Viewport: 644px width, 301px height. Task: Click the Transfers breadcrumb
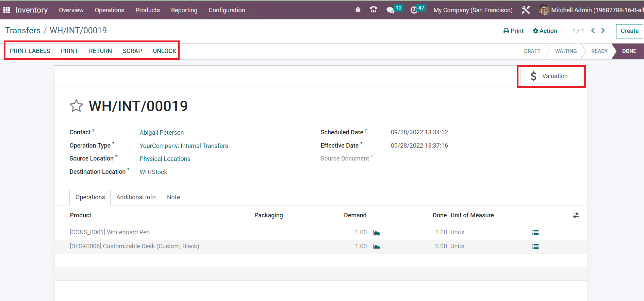23,31
